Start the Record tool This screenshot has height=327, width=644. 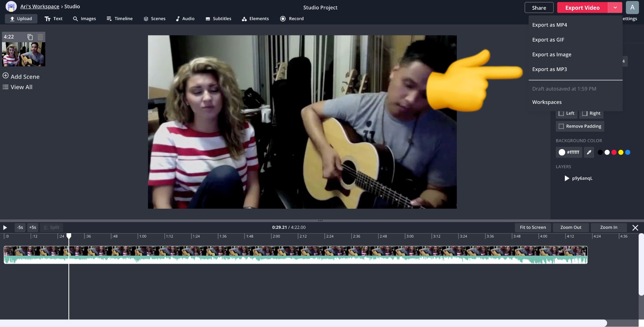[291, 18]
